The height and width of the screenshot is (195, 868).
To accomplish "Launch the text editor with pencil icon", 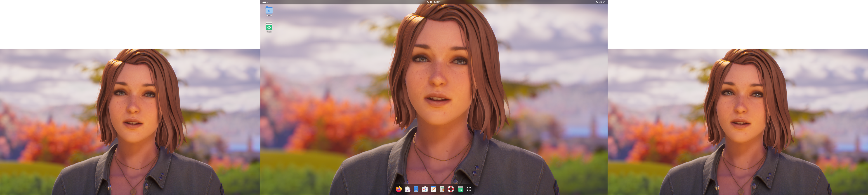I will tap(434, 189).
